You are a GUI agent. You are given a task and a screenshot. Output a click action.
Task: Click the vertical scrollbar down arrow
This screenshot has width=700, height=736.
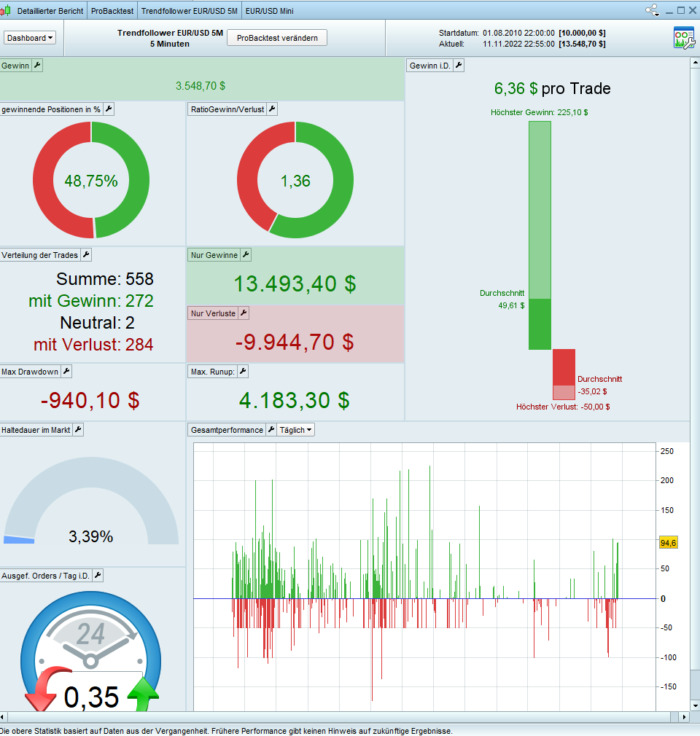pyautogui.click(x=696, y=705)
